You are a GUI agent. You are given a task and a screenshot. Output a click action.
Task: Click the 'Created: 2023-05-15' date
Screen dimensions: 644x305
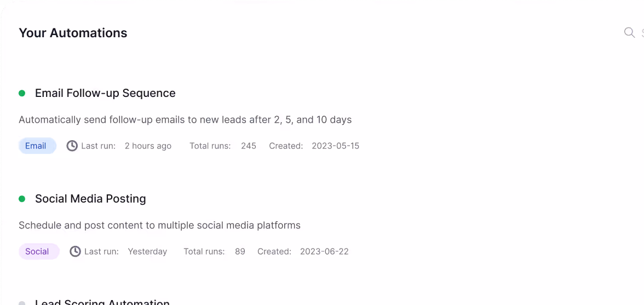(314, 146)
